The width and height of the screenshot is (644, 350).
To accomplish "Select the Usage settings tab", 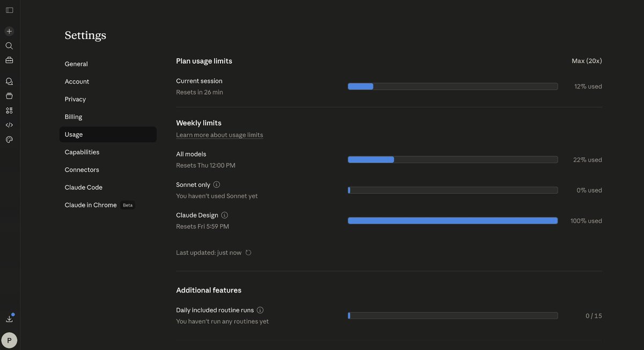I will click(x=108, y=135).
